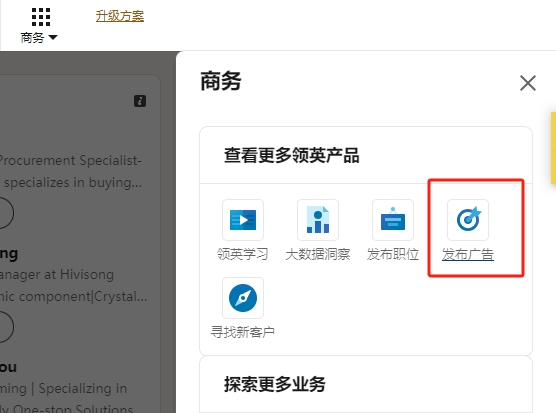Click the small info icon on card
The image size is (556, 413).
pos(140,101)
